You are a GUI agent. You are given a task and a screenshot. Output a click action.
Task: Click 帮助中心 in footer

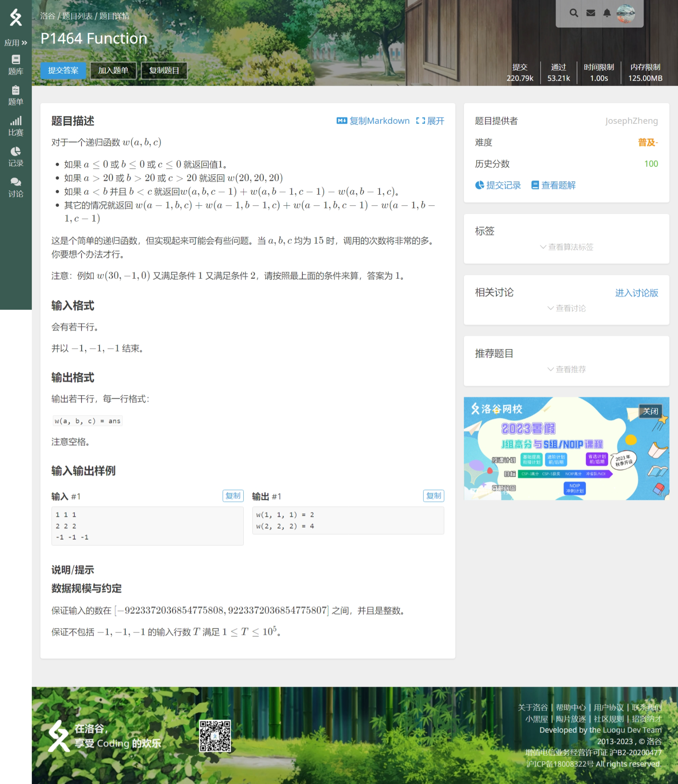pyautogui.click(x=571, y=708)
